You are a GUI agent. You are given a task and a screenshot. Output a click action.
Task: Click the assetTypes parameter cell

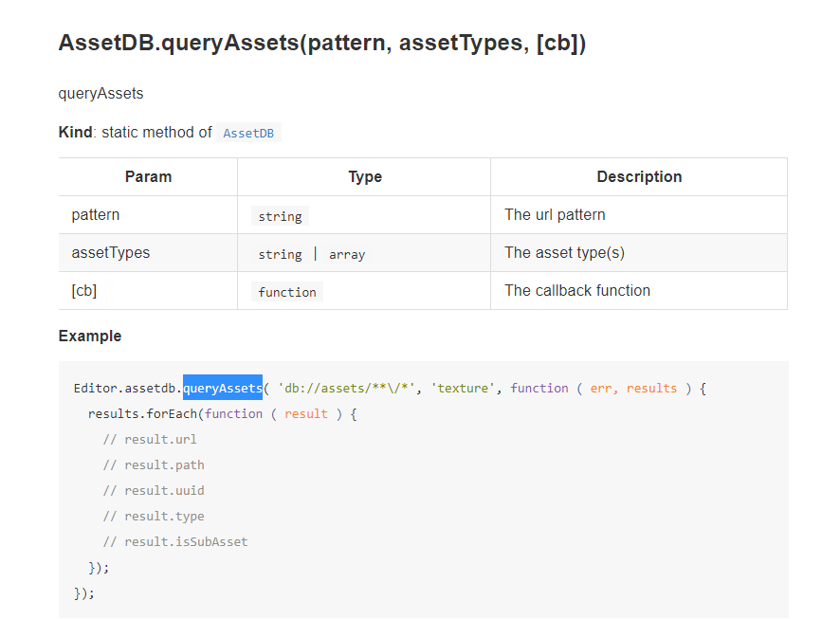[111, 252]
